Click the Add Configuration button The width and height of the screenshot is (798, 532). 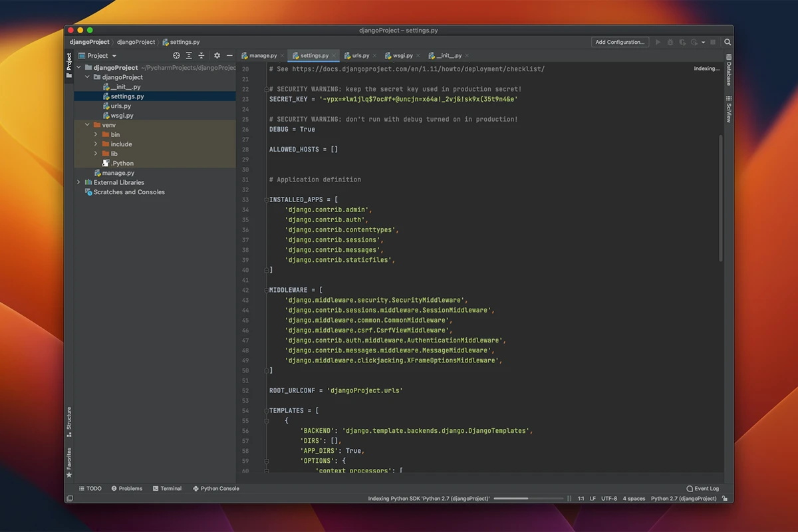tap(620, 42)
